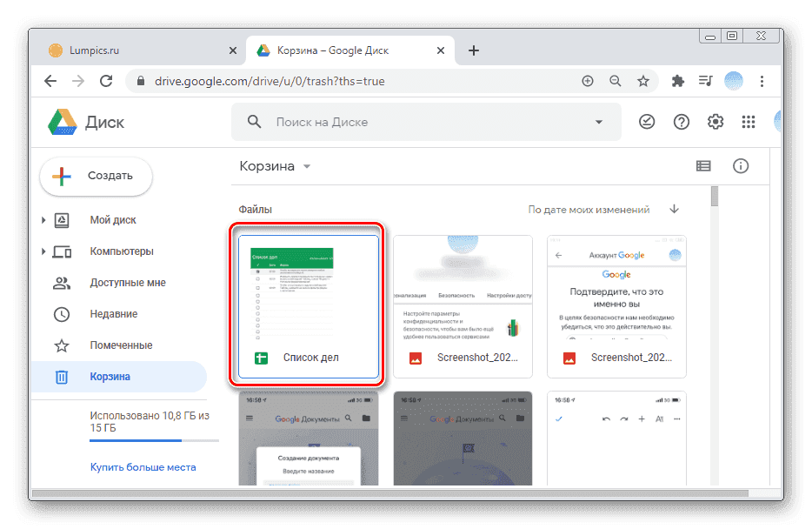The height and width of the screenshot is (529, 812).
Task: Select the thumbnail showing Создание документа dialog
Action: point(309,439)
